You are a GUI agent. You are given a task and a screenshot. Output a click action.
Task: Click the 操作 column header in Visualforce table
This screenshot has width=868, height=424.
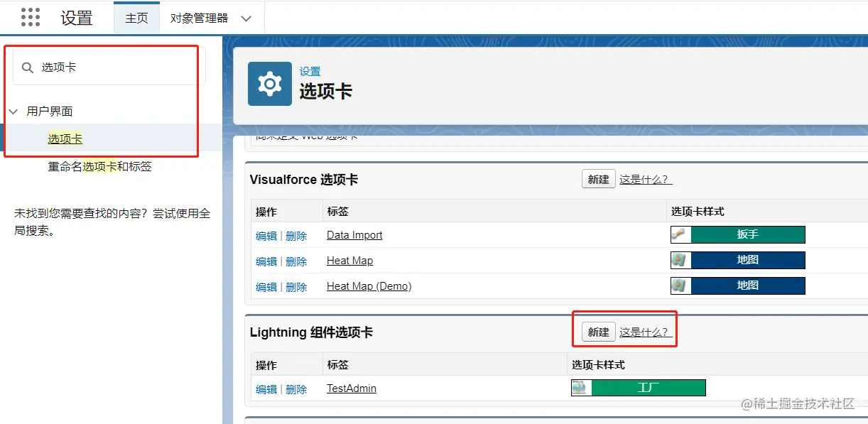tap(266, 212)
